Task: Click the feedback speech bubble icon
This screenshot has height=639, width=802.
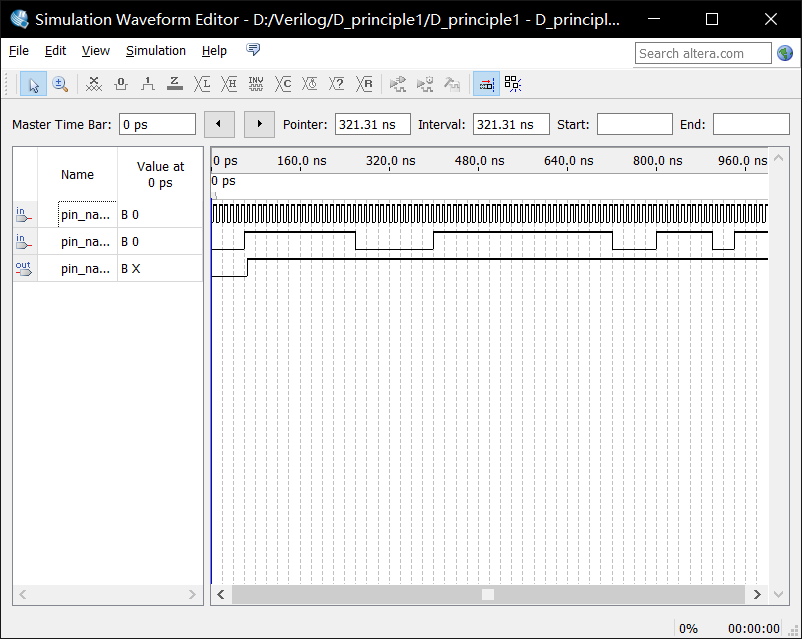Action: (x=253, y=50)
